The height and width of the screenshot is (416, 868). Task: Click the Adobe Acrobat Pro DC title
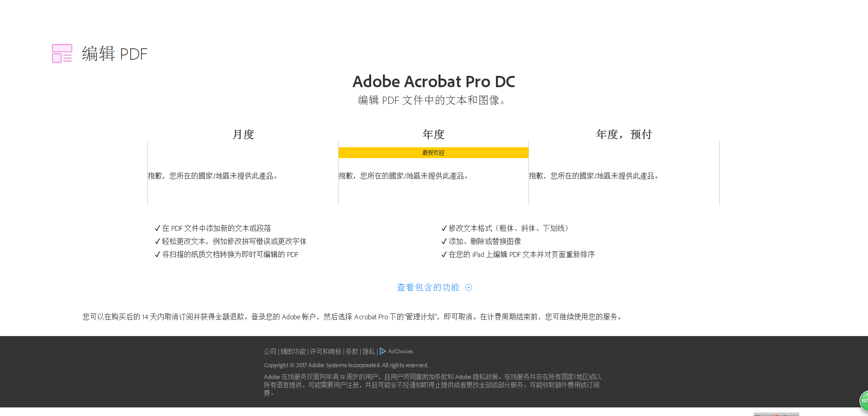[434, 82]
